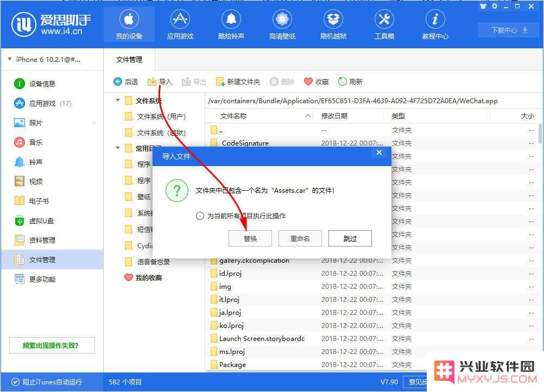Open 资料管理 in sidebar
The width and height of the screenshot is (544, 392).
pos(52,240)
